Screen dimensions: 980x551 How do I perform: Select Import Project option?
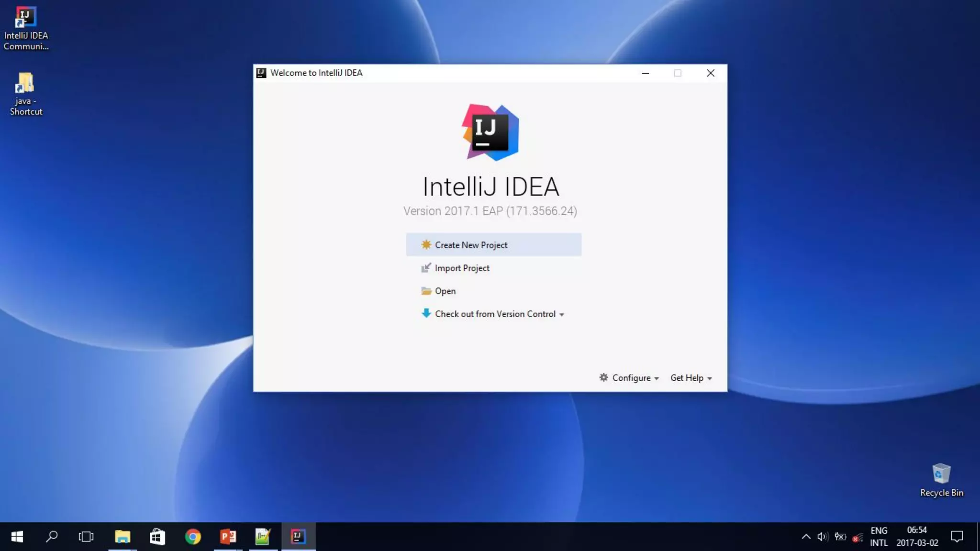(x=462, y=268)
